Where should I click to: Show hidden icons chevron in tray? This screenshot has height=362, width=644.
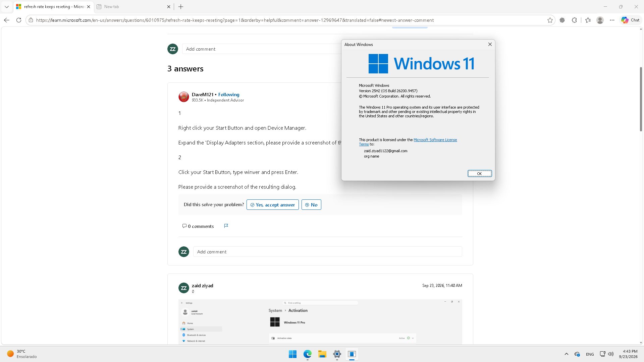coord(567,354)
